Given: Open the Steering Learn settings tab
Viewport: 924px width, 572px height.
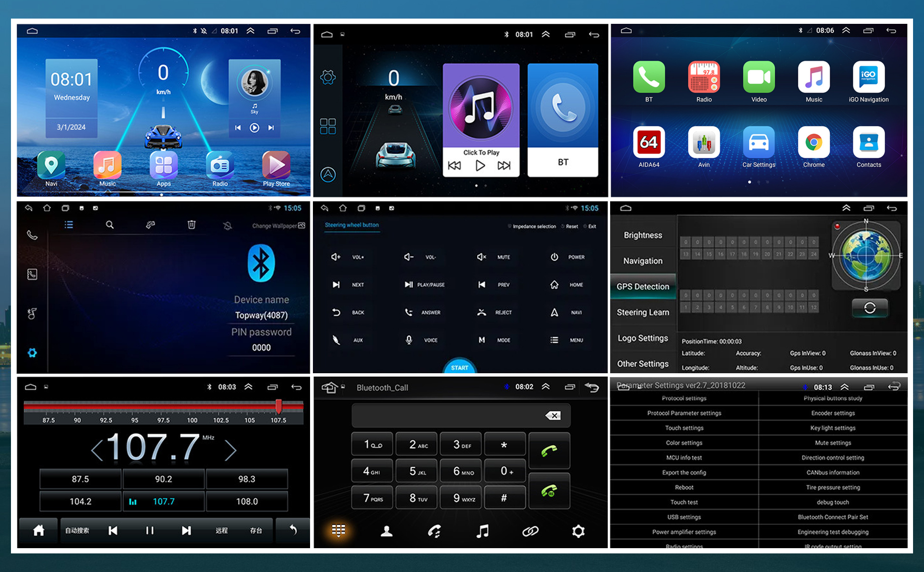Looking at the screenshot, I should [x=643, y=312].
